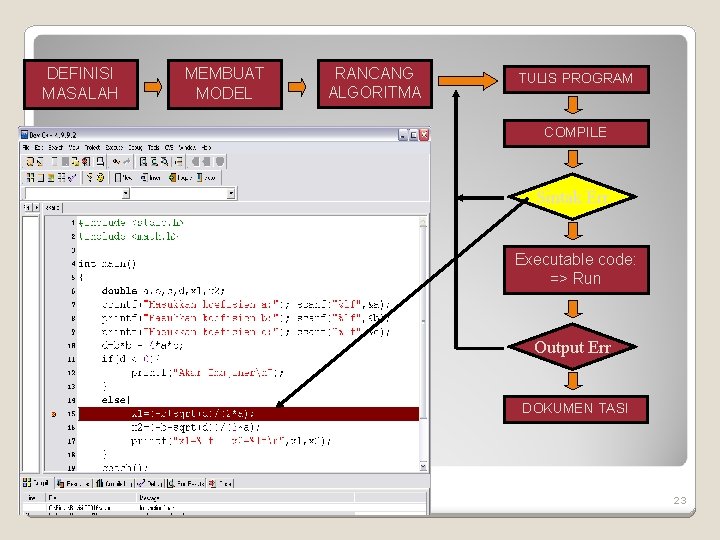Minimize the Dev-C++ window
The height and width of the screenshot is (540, 720).
[x=403, y=135]
